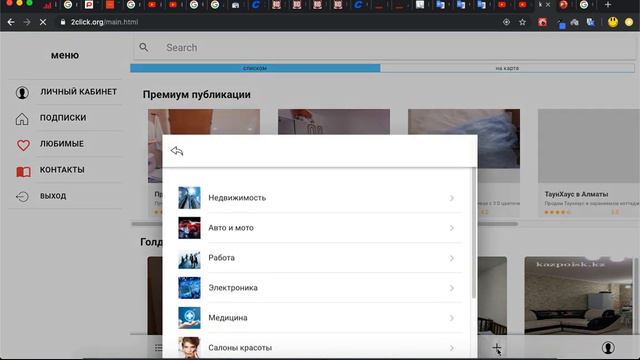Expand Медицина row chevron
Screen dimensions: 640x360
pos(451,318)
